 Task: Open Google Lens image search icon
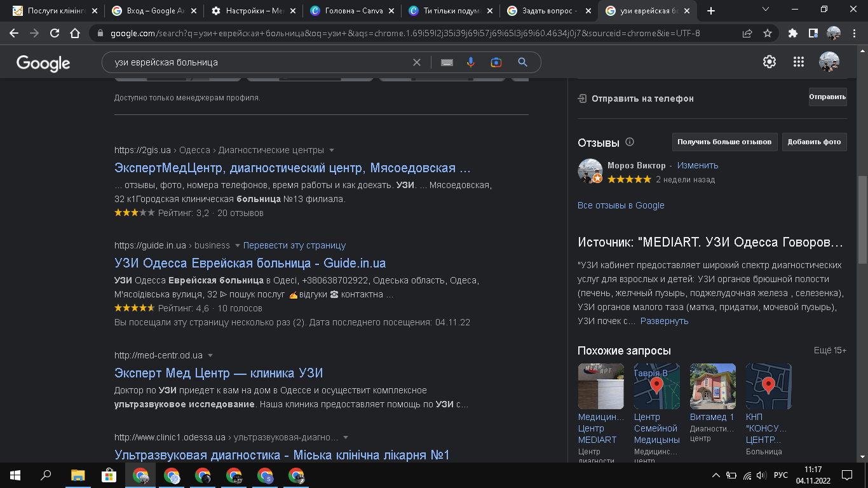(x=496, y=62)
